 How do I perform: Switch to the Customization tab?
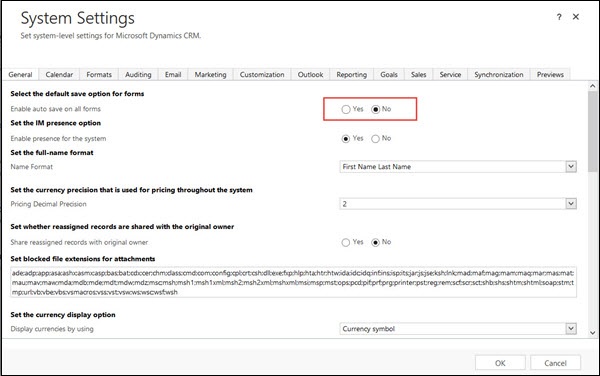(262, 75)
